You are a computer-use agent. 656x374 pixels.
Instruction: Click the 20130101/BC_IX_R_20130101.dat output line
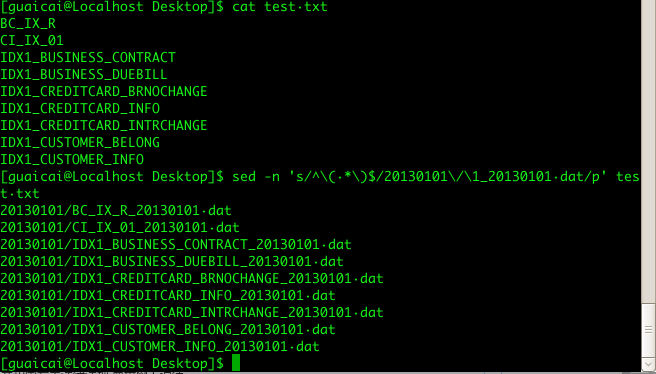click(x=116, y=210)
